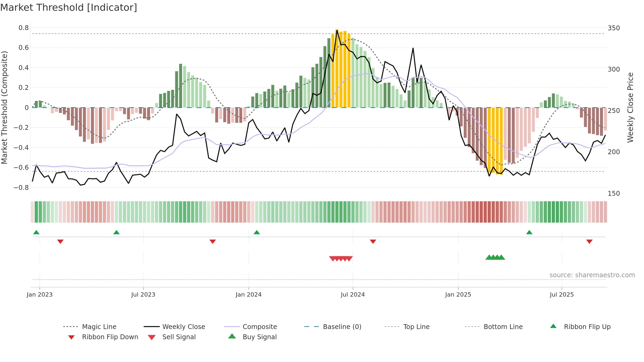Click the Bottom Line legend entry
The width and height of the screenshot is (644, 362).
pos(494,327)
